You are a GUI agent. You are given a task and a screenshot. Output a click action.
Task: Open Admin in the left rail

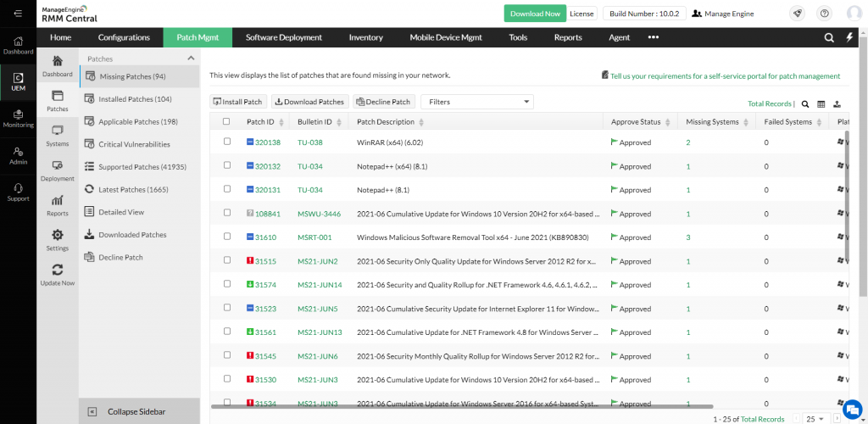point(19,156)
